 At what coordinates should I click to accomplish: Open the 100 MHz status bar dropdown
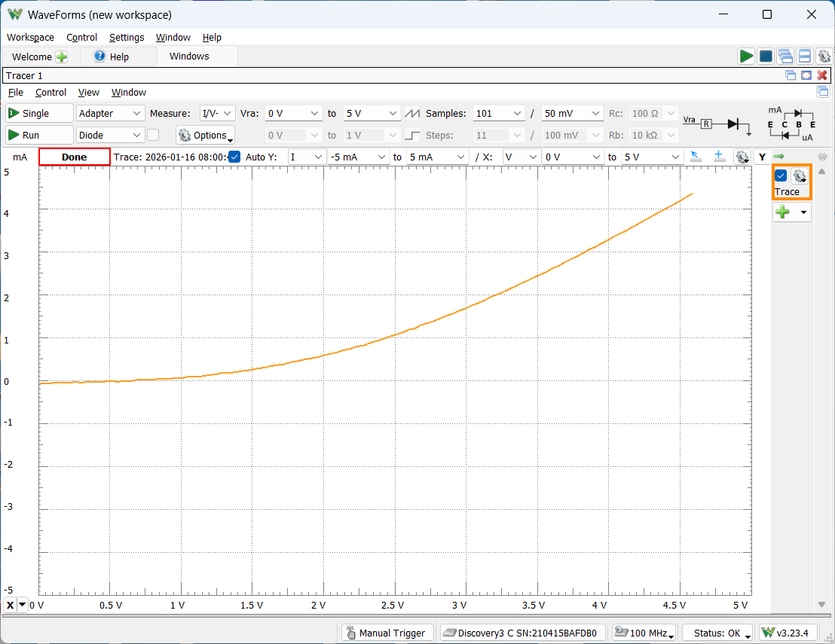coord(644,633)
